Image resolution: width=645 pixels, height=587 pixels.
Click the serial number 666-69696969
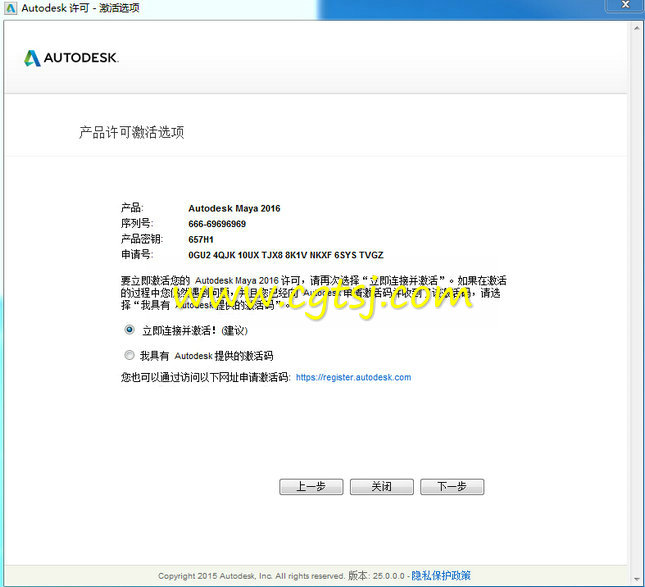click(217, 224)
